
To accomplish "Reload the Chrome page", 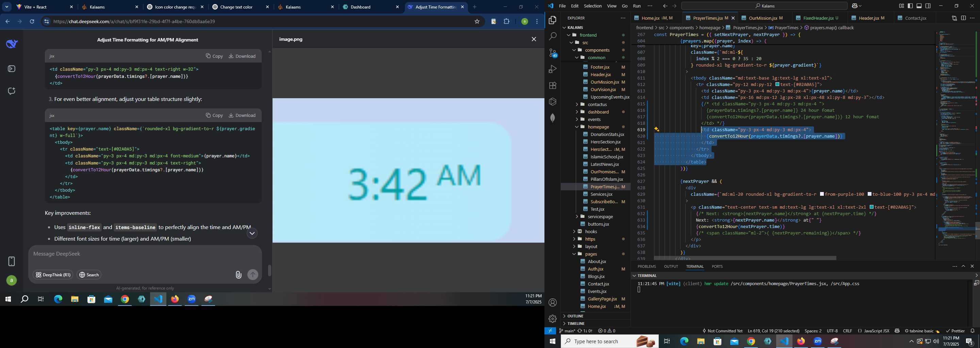I will [x=32, y=22].
